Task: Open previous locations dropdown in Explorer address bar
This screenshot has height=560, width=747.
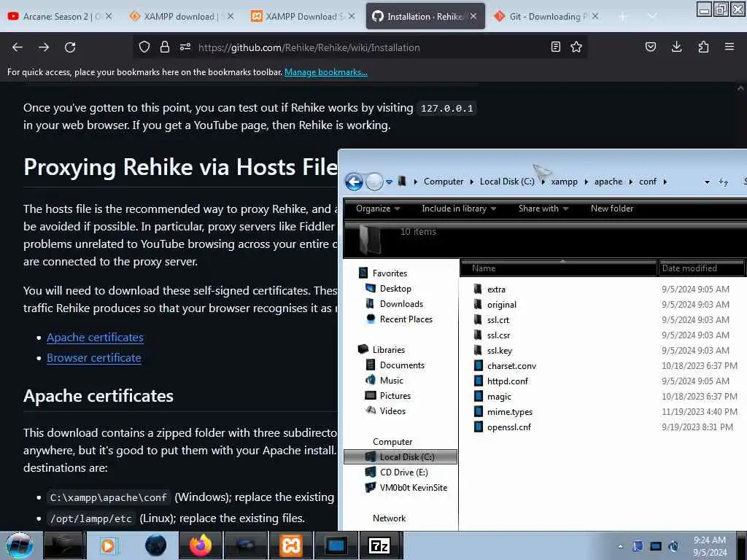Action: point(707,182)
